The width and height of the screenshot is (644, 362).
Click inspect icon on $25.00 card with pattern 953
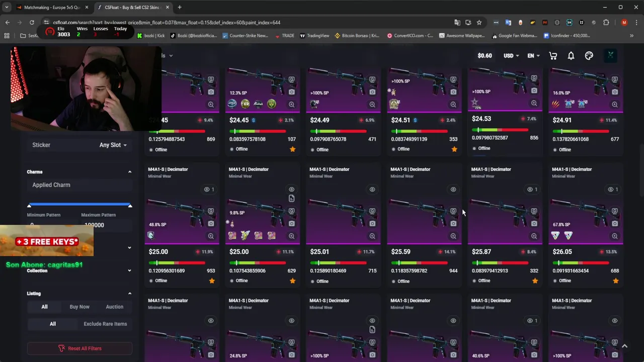pos(211,211)
